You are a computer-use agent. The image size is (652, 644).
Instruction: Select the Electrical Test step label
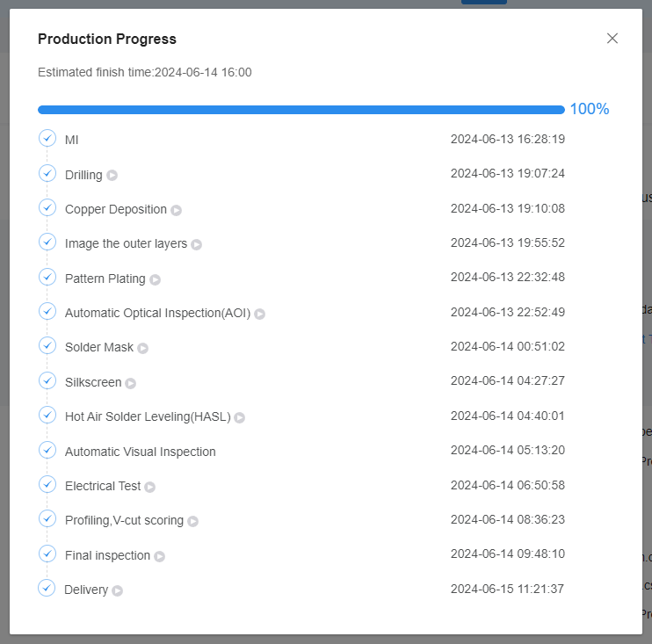[103, 486]
